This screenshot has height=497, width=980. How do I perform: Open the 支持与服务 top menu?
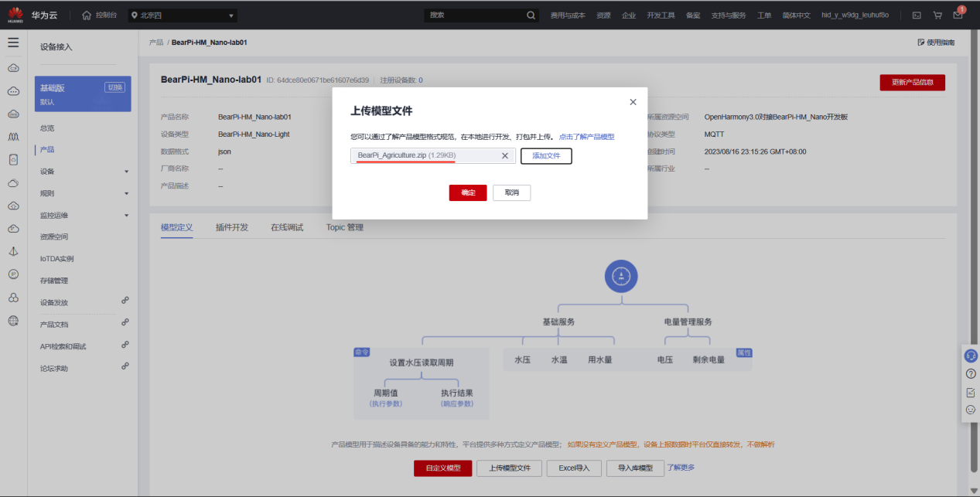(x=729, y=15)
